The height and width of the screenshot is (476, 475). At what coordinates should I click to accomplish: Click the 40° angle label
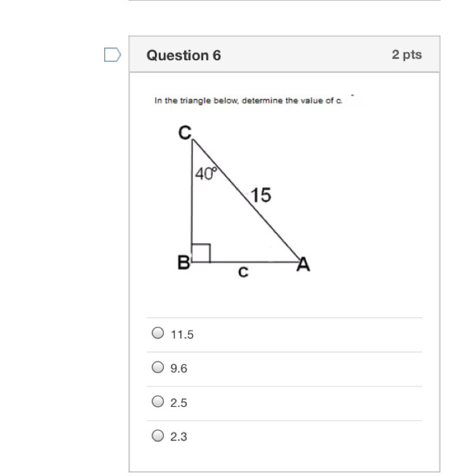[206, 173]
